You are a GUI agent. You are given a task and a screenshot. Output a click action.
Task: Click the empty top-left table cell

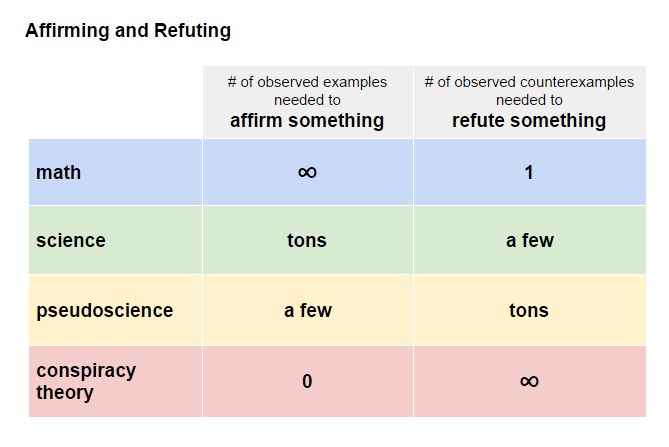pyautogui.click(x=115, y=102)
